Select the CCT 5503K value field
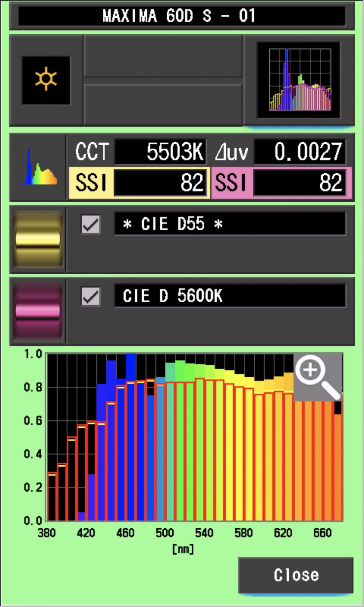Screen dimensions: 364x607 coord(160,153)
